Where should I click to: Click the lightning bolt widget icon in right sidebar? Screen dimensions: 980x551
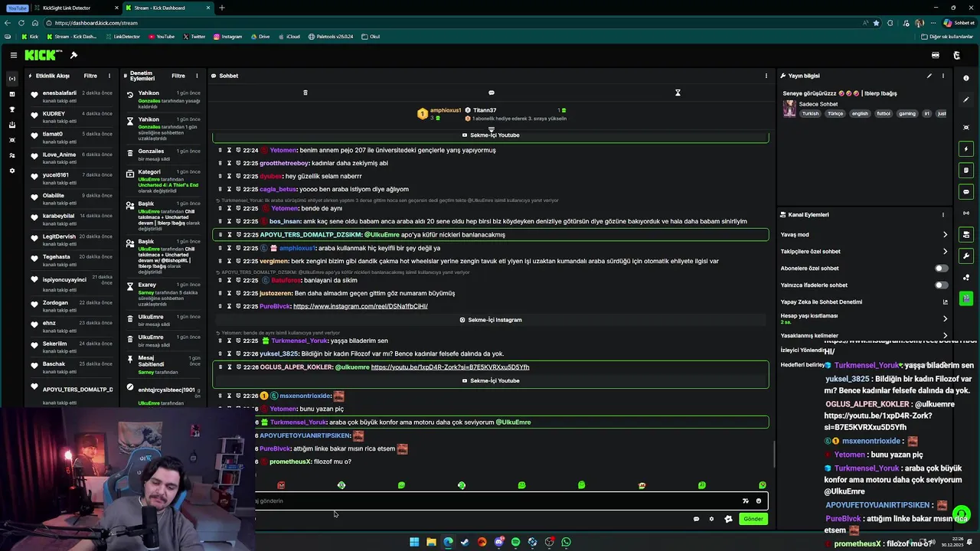tap(966, 149)
